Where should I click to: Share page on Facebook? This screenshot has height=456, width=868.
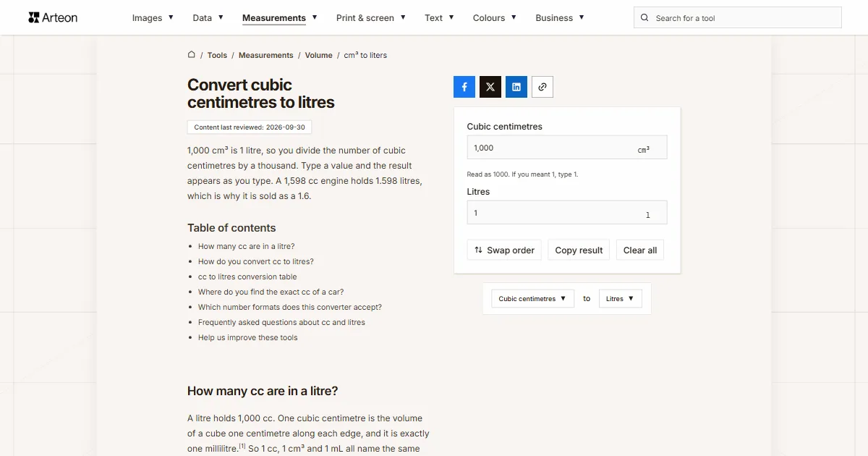pos(464,87)
